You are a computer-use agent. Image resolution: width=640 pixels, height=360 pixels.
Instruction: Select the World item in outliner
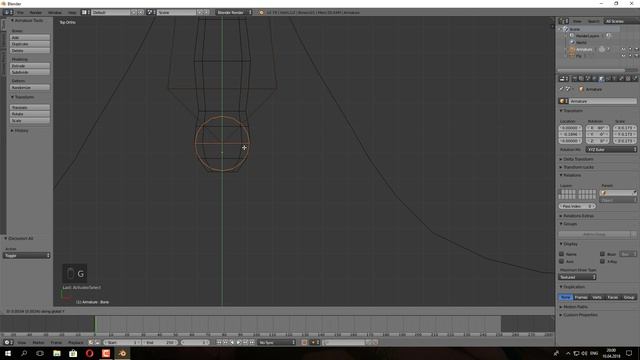tap(581, 42)
